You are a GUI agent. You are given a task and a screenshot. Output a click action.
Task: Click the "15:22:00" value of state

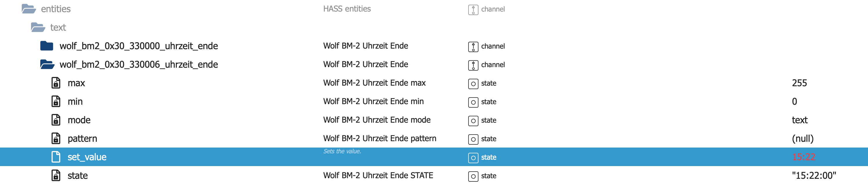pos(814,176)
